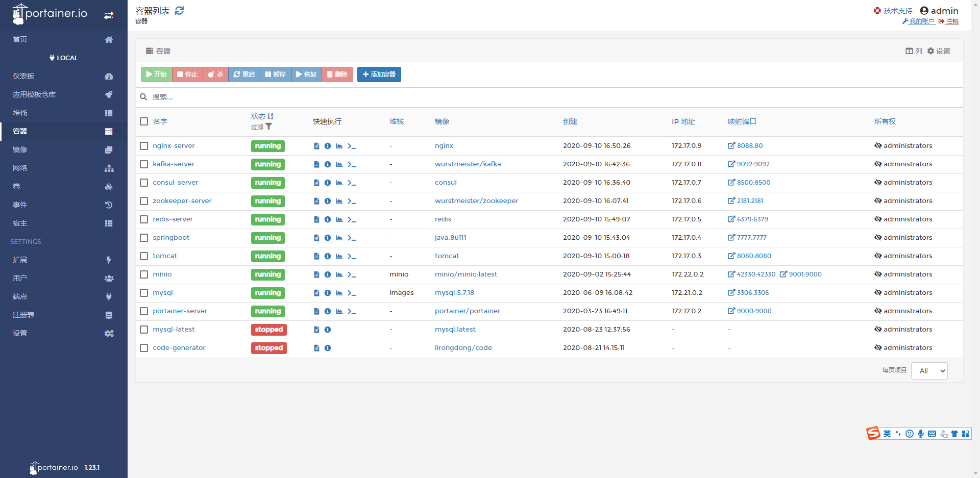Click the 删除 button
The width and height of the screenshot is (980, 478).
tap(337, 74)
